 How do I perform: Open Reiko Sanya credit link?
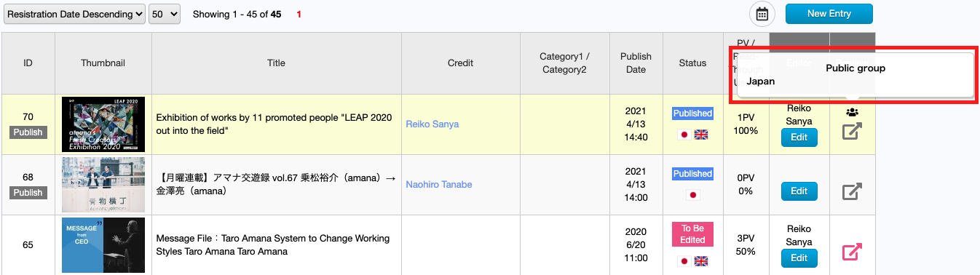tap(432, 124)
